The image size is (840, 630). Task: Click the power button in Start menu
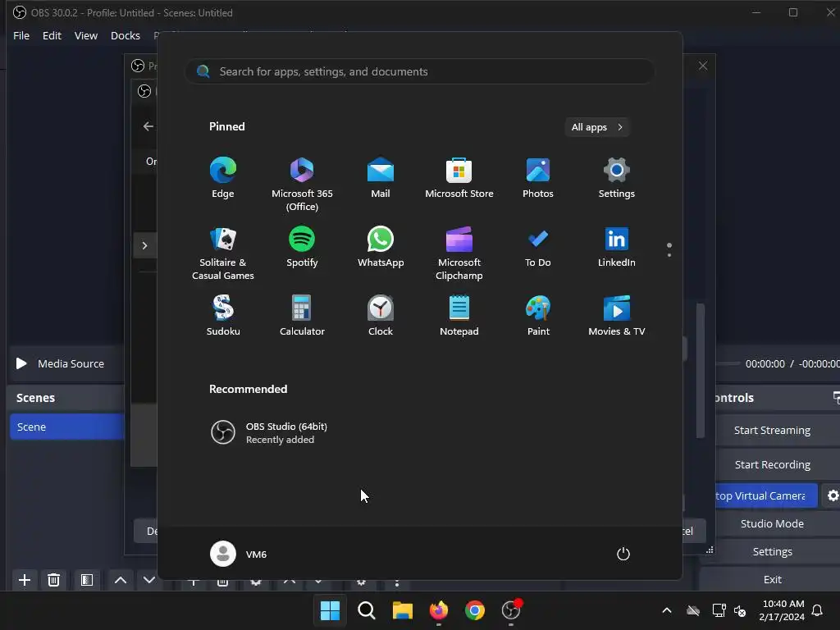click(623, 554)
